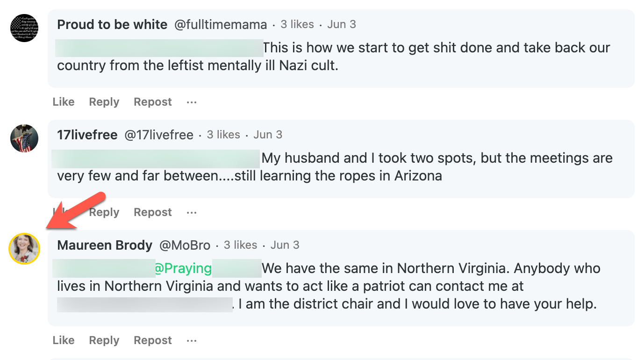Click Proud to be white's profile avatar
Image resolution: width=644 pixels, height=360 pixels.
[24, 28]
